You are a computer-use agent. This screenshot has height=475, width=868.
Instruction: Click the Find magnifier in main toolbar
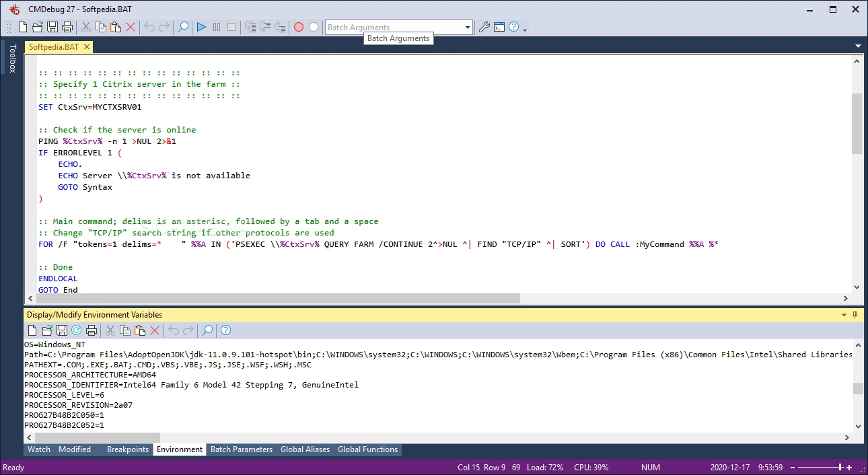coord(182,27)
